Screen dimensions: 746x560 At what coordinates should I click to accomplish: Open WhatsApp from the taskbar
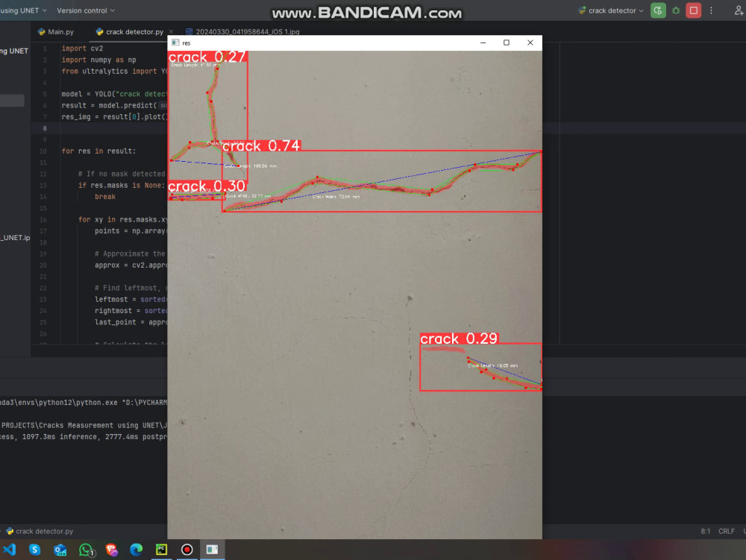click(86, 550)
